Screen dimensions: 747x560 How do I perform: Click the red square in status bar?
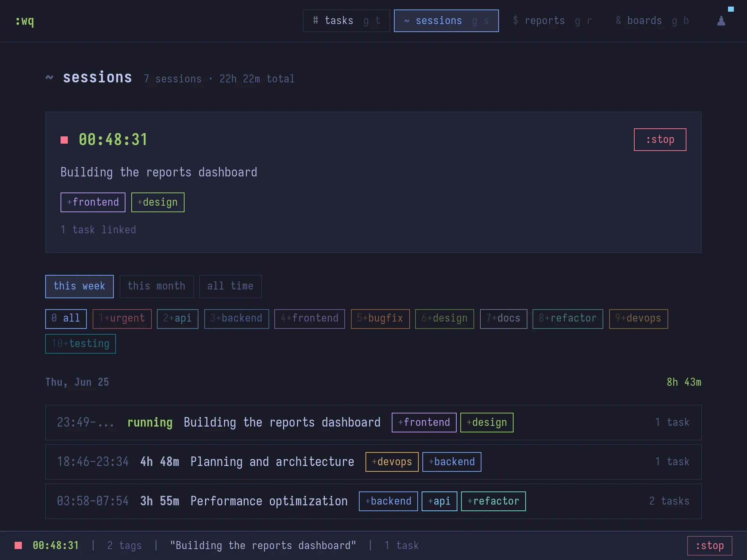(x=18, y=545)
